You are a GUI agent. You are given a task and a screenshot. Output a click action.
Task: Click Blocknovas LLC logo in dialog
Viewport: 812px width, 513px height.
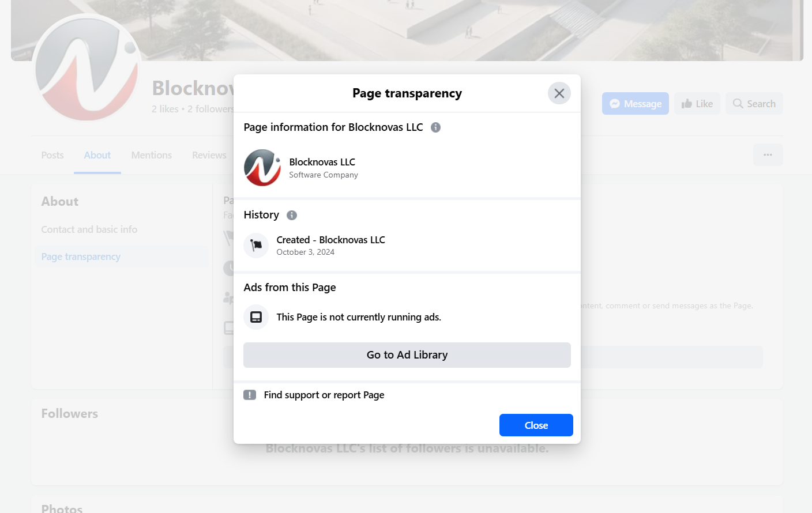click(262, 168)
